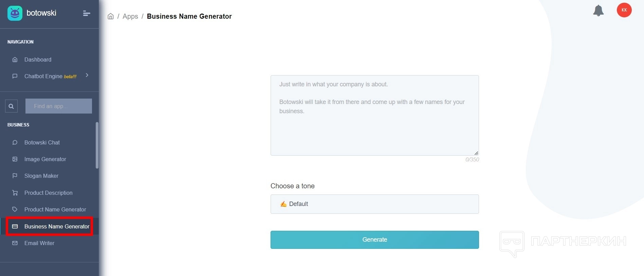Focus the company description text area
This screenshot has width=644, height=276.
[x=374, y=115]
